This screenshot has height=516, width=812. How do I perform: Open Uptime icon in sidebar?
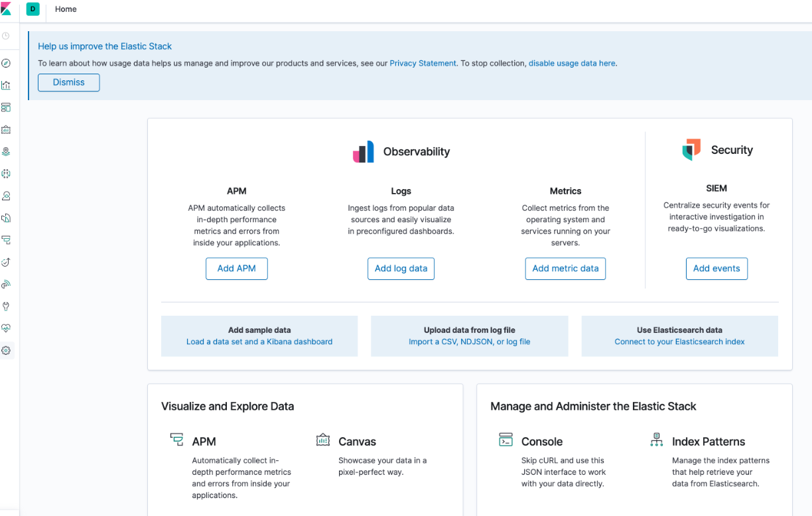pos(6,262)
